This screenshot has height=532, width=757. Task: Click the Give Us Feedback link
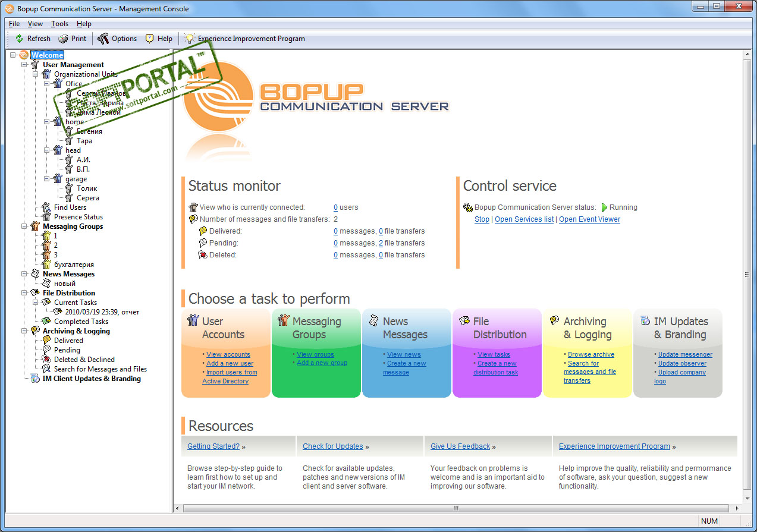click(460, 446)
